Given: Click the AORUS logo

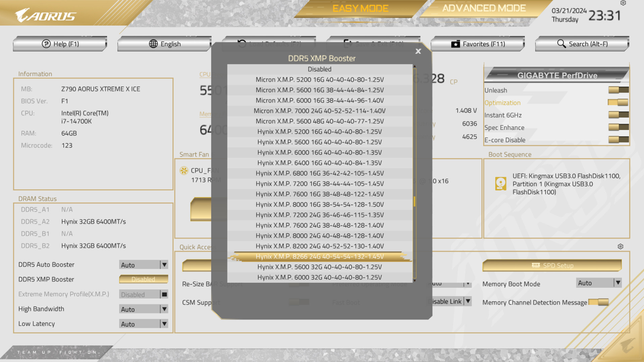Looking at the screenshot, I should click(46, 15).
